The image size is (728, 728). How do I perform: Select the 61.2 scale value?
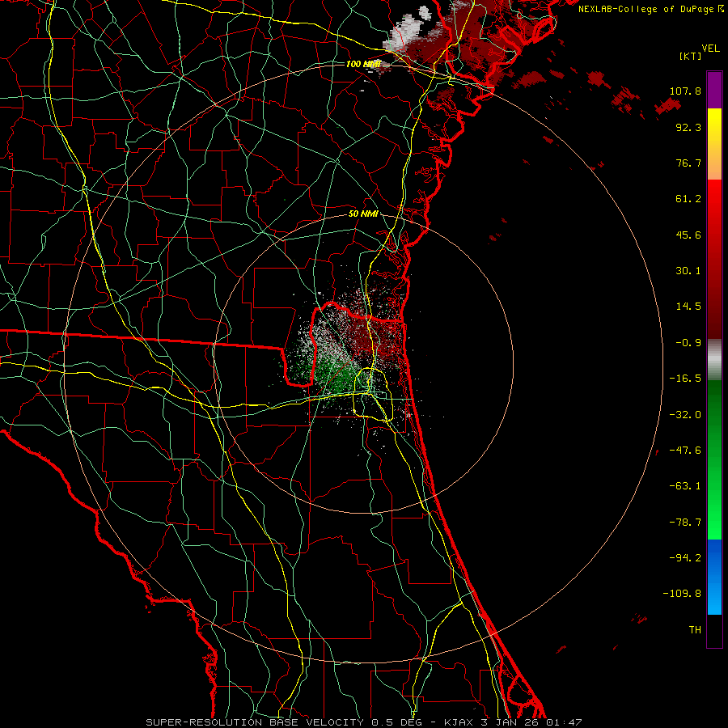pyautogui.click(x=688, y=199)
